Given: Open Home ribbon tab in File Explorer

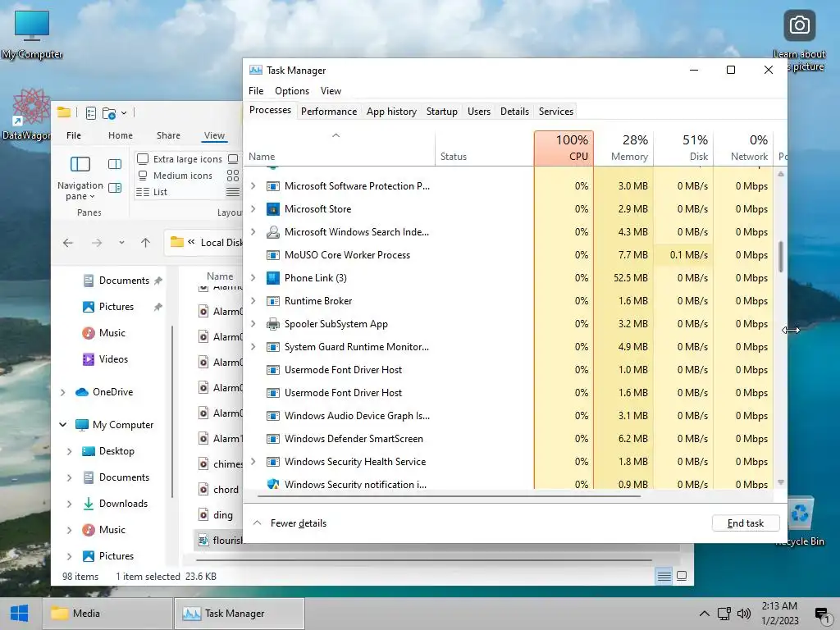Looking at the screenshot, I should 121,135.
